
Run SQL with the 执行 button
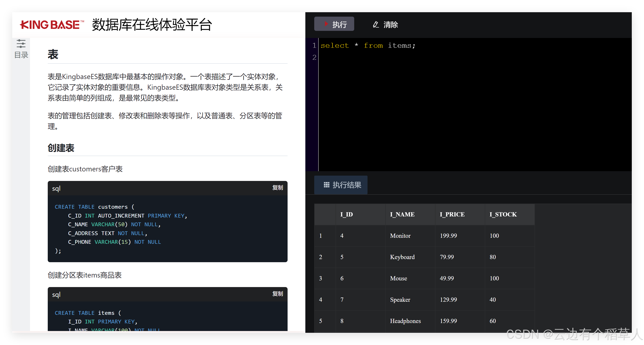coord(334,24)
